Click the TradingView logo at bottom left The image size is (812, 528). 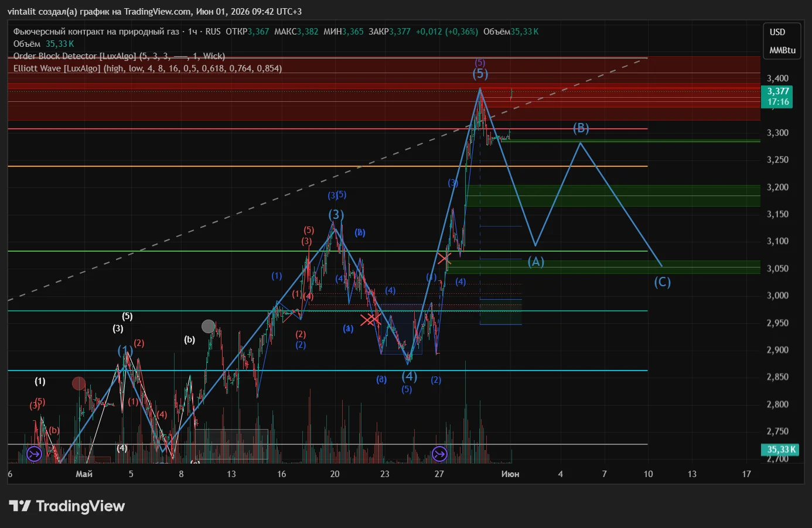(67, 506)
